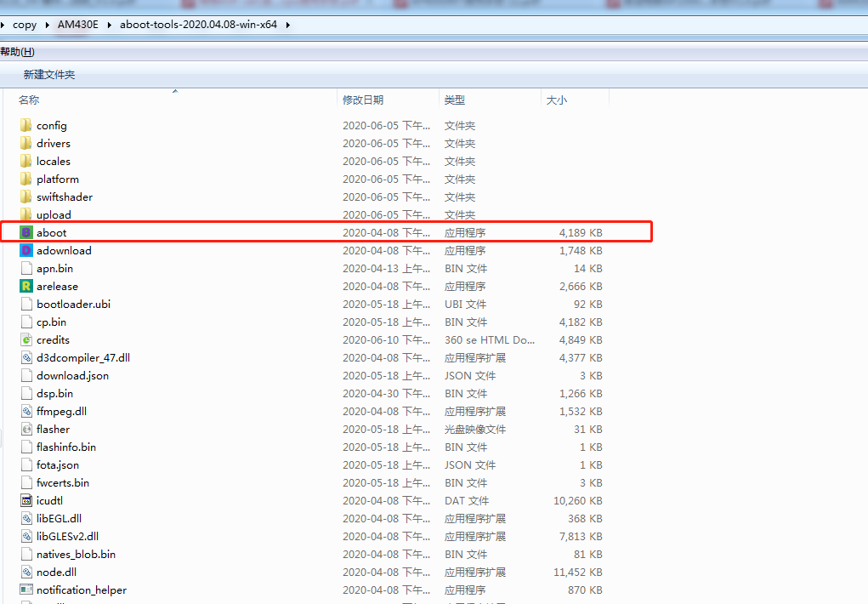Click the 4,189 KB size of aboot
The height and width of the screenshot is (604, 868).
click(x=581, y=233)
